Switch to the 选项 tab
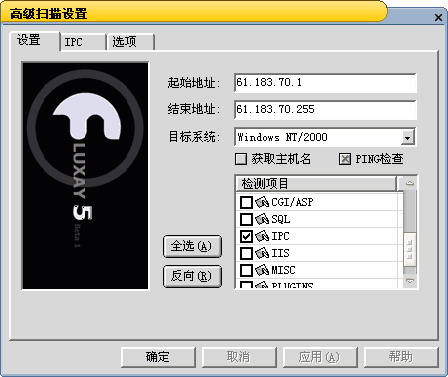This screenshot has width=448, height=377. tap(131, 42)
